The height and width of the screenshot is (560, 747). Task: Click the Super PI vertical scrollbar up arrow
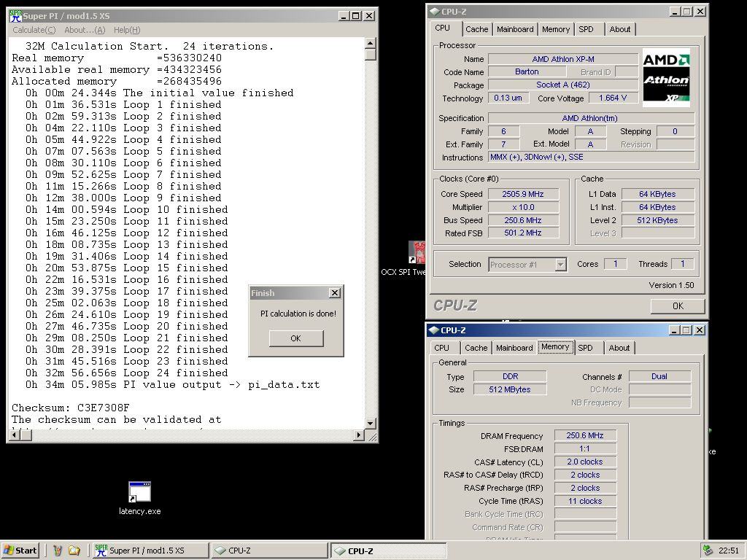click(x=371, y=43)
